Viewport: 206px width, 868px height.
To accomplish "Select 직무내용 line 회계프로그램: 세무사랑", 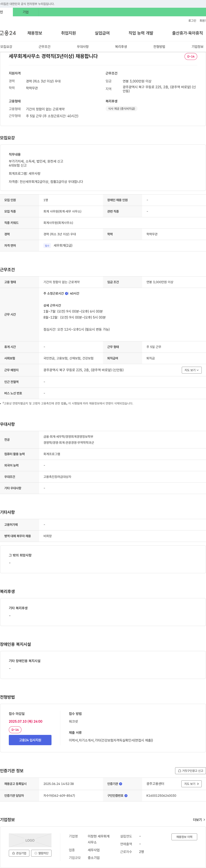I will click(x=25, y=173).
